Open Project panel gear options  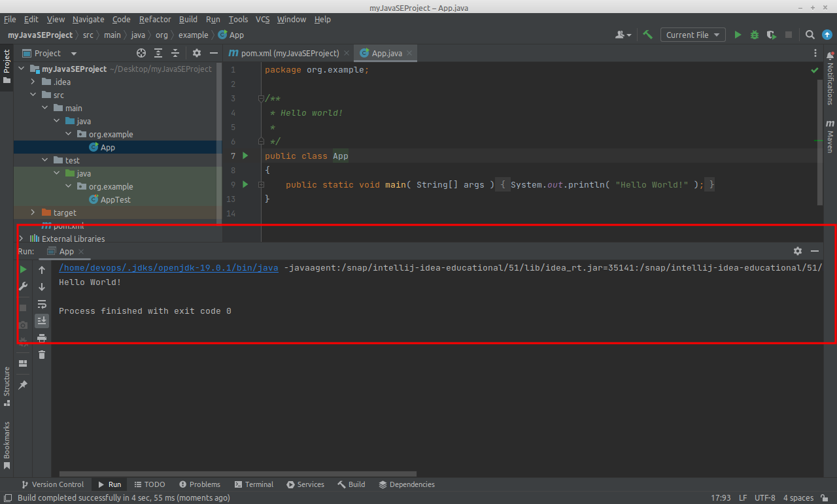(196, 53)
